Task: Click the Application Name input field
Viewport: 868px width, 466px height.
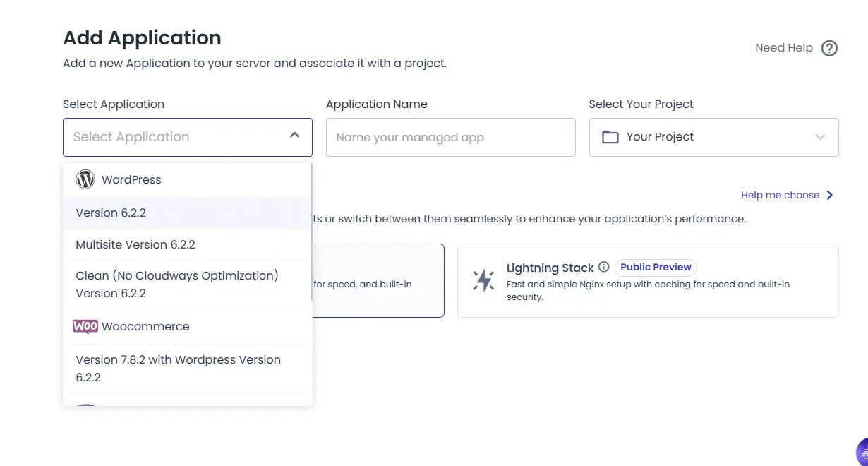Action: pos(450,137)
